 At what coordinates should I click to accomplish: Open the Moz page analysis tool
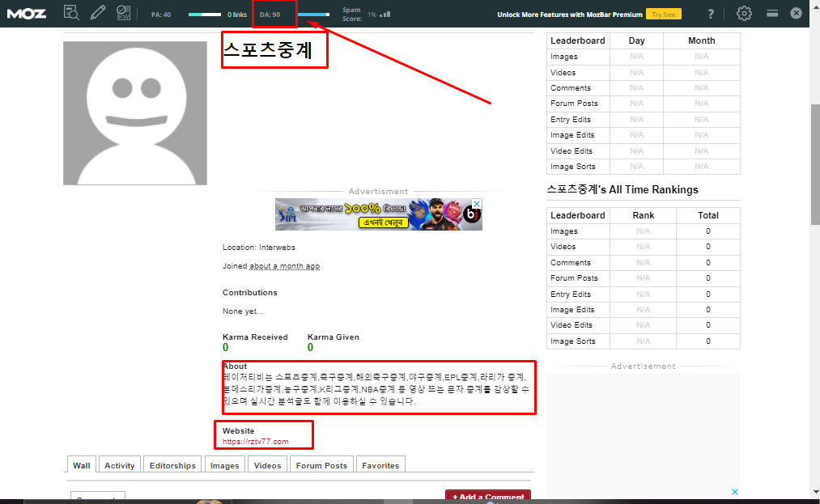[x=71, y=13]
